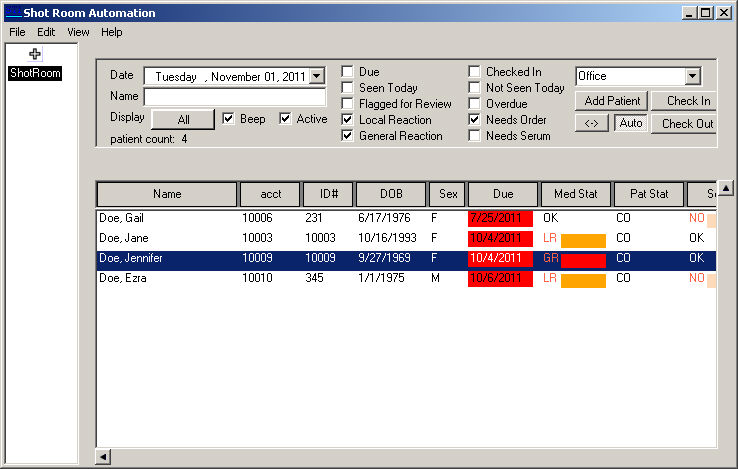Toggle the Auto button

click(631, 123)
